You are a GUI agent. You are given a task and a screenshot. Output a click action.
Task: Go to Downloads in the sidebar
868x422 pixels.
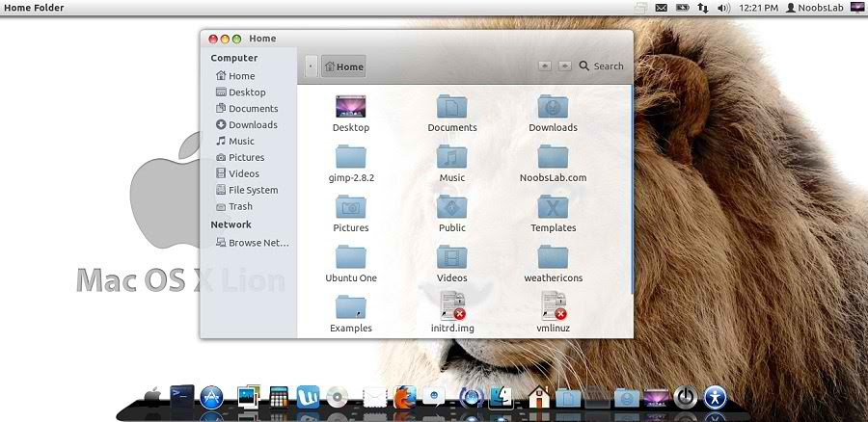246,125
